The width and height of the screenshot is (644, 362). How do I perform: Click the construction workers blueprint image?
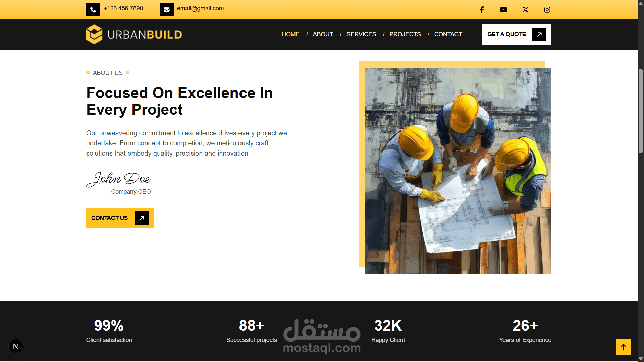(x=458, y=171)
